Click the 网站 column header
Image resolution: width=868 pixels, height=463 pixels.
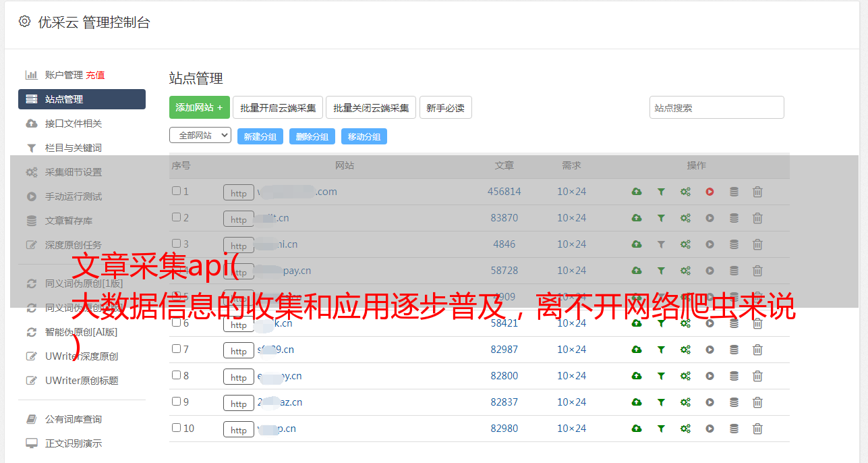(345, 165)
